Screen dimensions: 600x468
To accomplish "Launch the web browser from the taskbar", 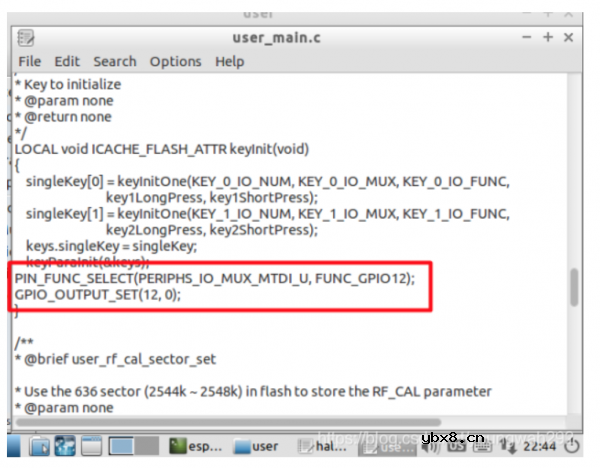I will (x=66, y=444).
